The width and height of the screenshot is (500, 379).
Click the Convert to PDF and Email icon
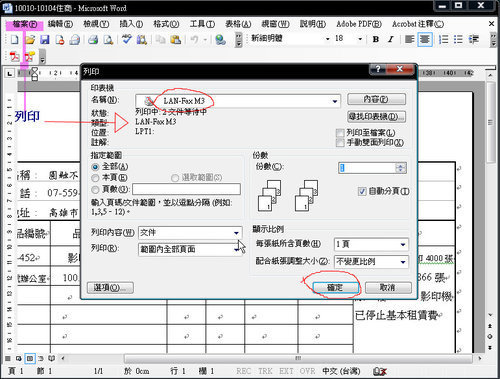point(29,57)
